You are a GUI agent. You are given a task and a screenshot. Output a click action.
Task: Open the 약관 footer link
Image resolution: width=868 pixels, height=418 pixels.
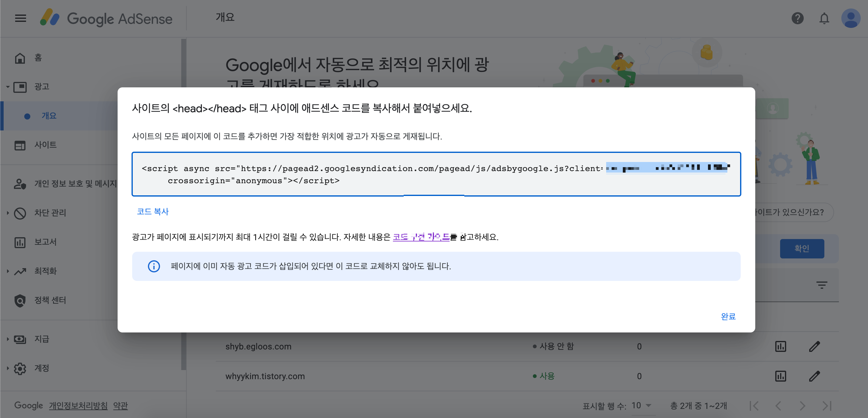(120, 406)
